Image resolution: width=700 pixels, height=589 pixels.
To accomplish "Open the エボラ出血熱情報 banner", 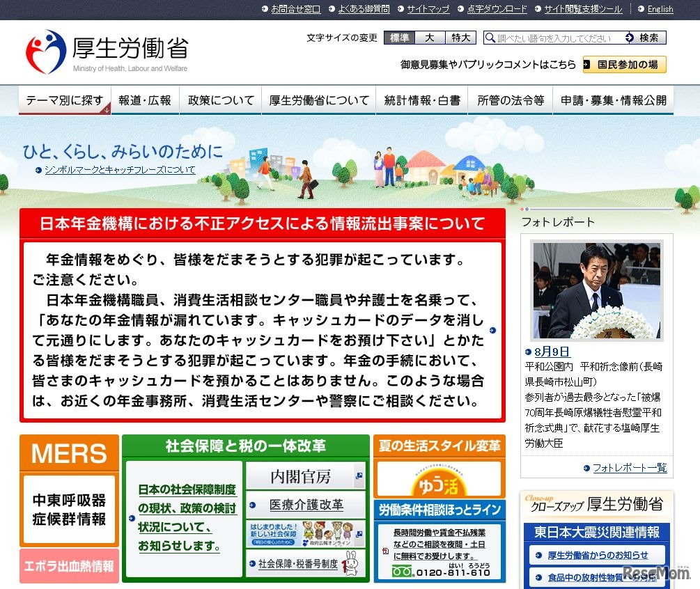I will click(69, 566).
